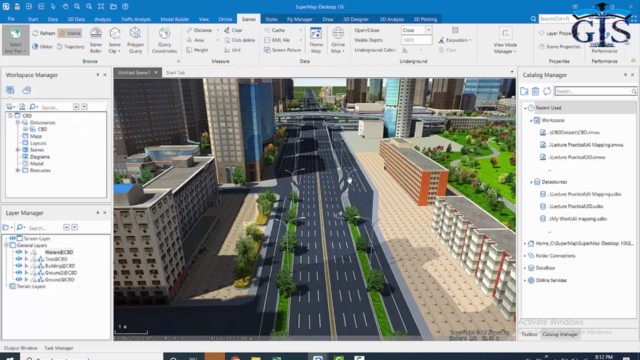Switch to the Traffic Analysis ribbon tab

coord(136,19)
